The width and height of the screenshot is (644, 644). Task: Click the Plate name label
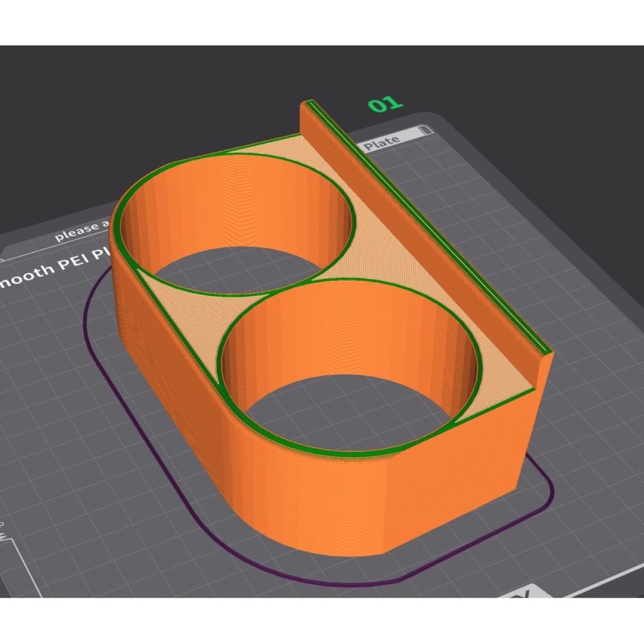(382, 144)
